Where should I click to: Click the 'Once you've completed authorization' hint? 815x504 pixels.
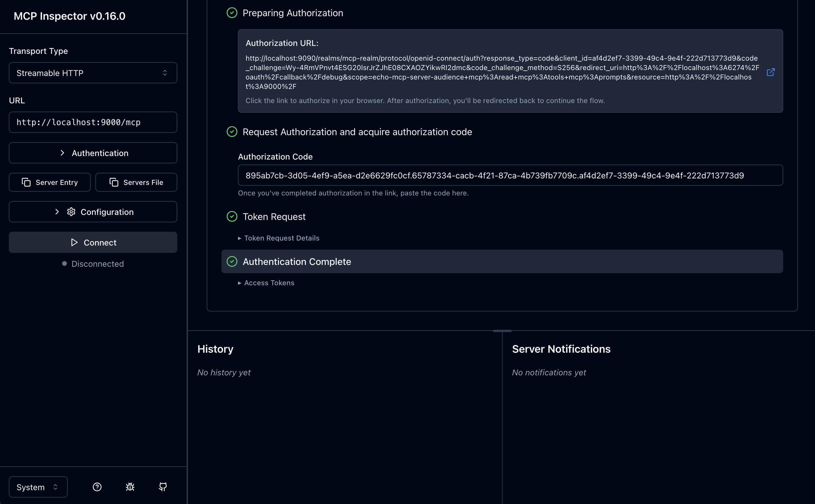tap(353, 193)
